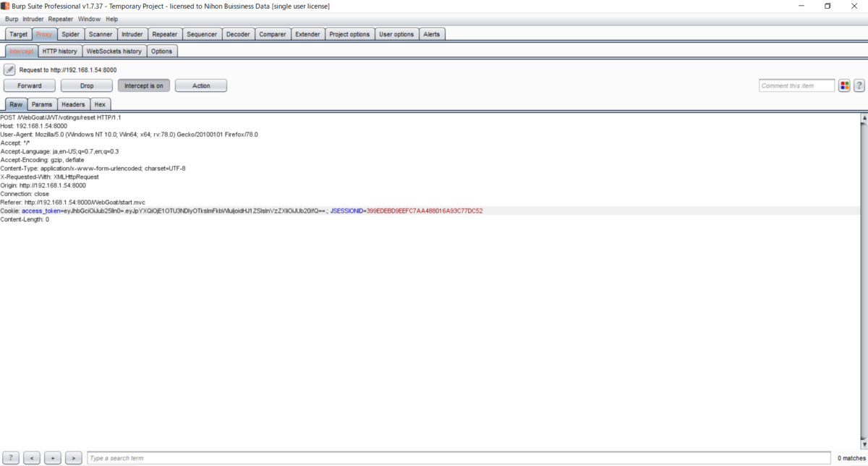Click the Accept-Encoding header line
This screenshot has height=466, width=868.
click(42, 160)
